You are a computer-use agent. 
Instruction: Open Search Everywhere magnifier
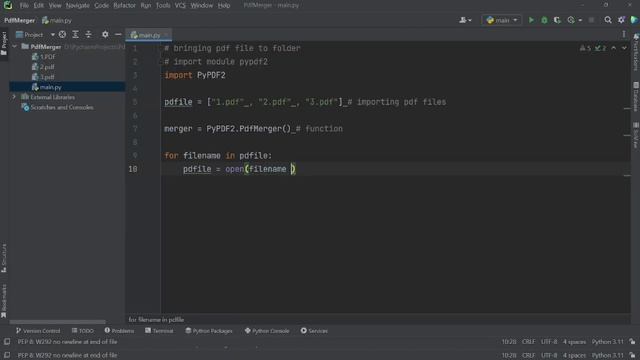pyautogui.click(x=608, y=20)
